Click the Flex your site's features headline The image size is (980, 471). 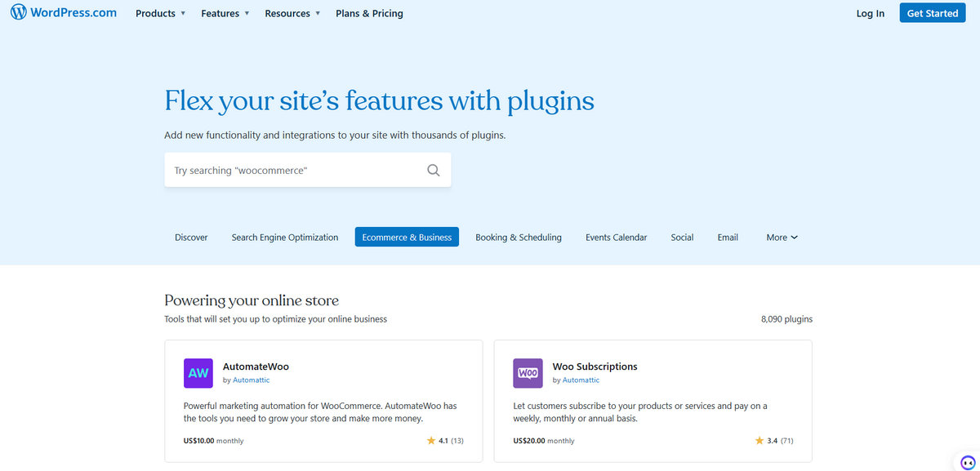pyautogui.click(x=380, y=101)
